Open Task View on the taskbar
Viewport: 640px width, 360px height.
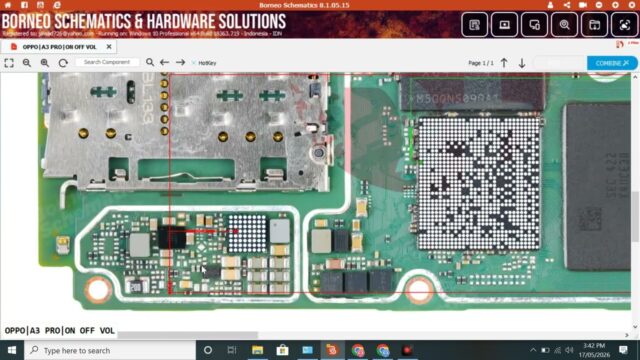[232, 350]
